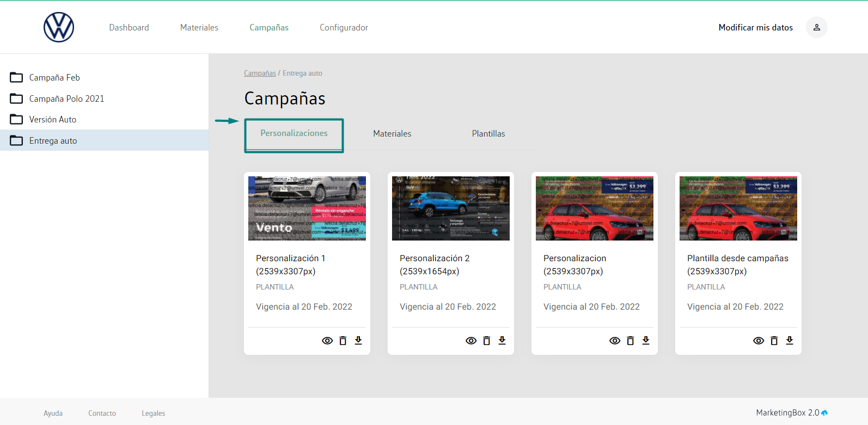Download the Personalizacion card file
The height and width of the screenshot is (425, 868).
pos(646,341)
